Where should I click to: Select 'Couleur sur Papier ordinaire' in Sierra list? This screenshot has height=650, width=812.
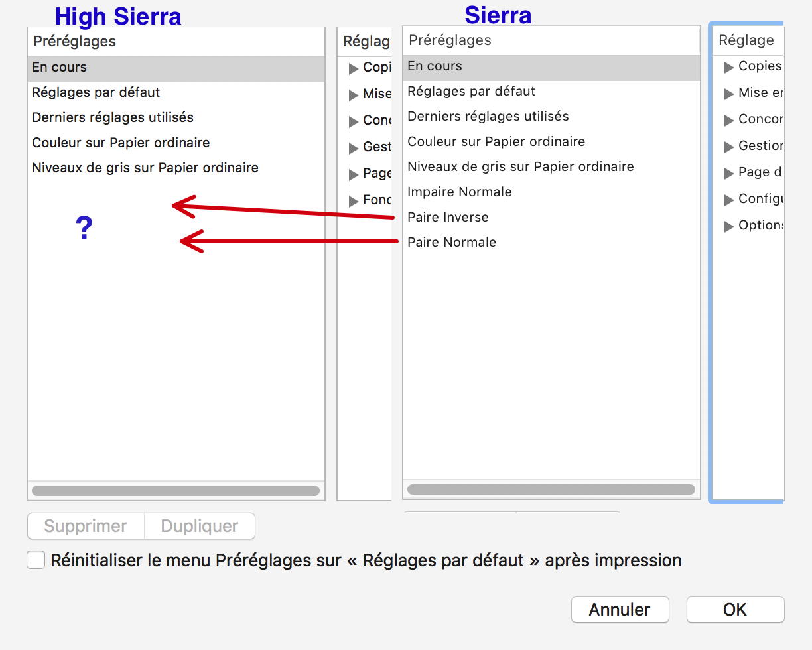point(551,142)
